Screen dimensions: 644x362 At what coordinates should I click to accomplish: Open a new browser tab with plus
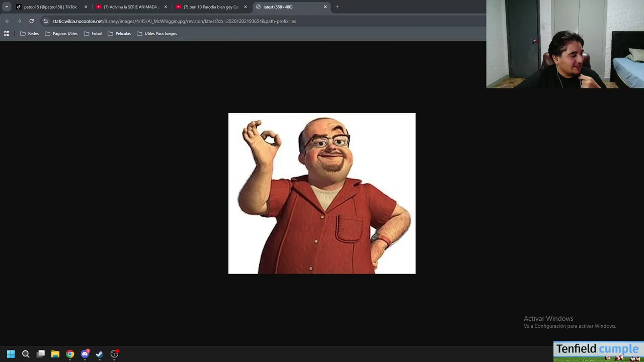coord(337,7)
